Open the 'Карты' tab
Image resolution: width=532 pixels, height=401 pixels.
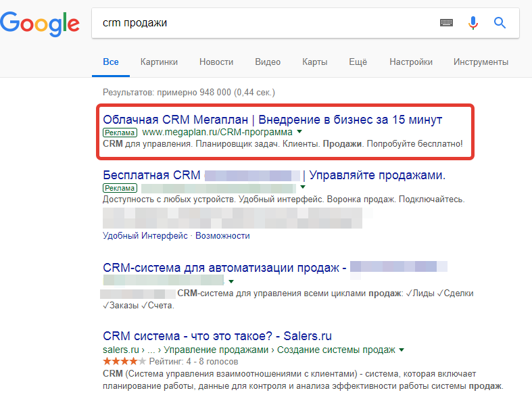click(315, 62)
